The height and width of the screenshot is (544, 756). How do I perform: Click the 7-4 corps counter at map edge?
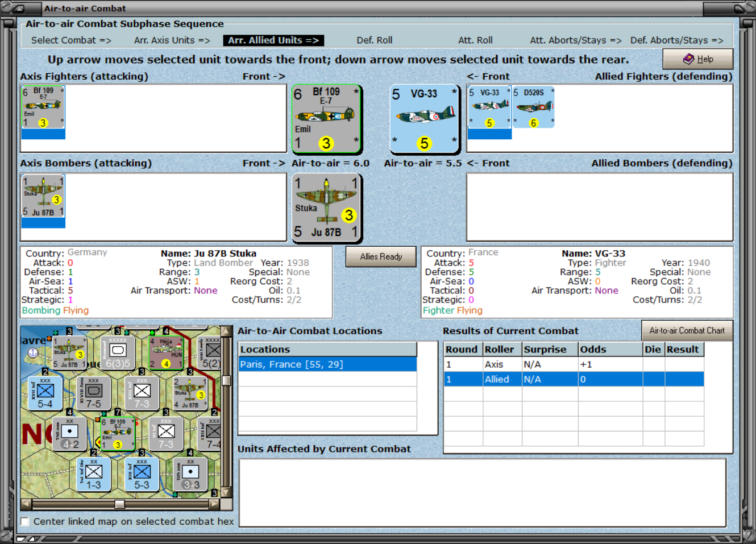(210, 433)
